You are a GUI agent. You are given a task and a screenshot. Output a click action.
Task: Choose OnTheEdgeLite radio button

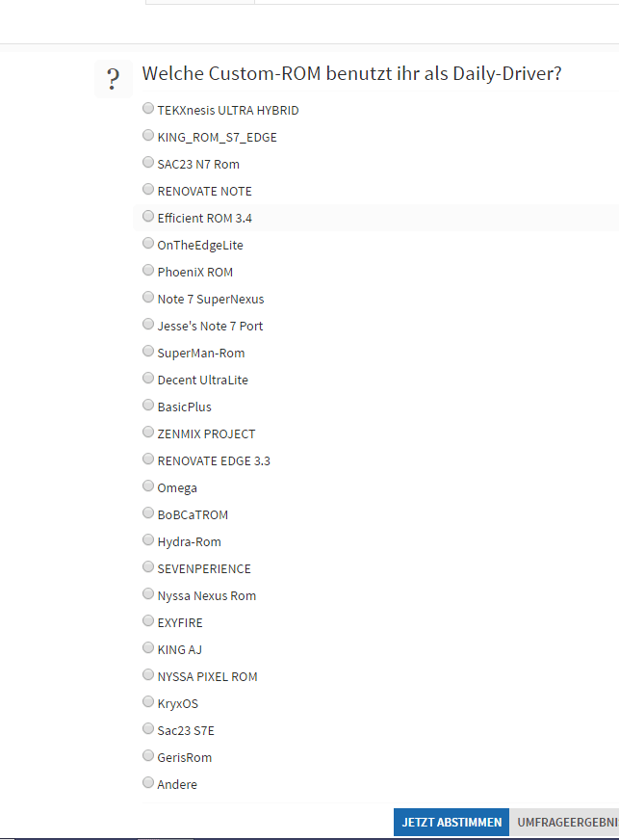click(x=148, y=243)
